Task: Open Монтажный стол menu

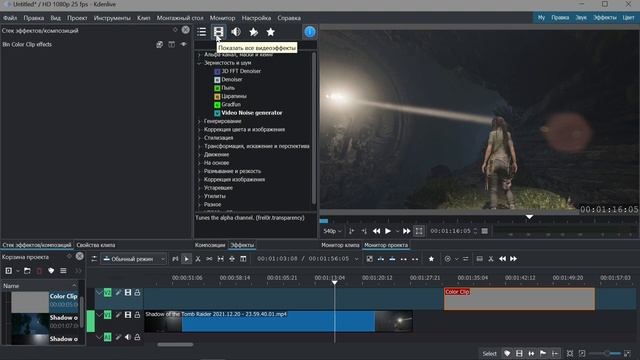Action: coord(180,18)
